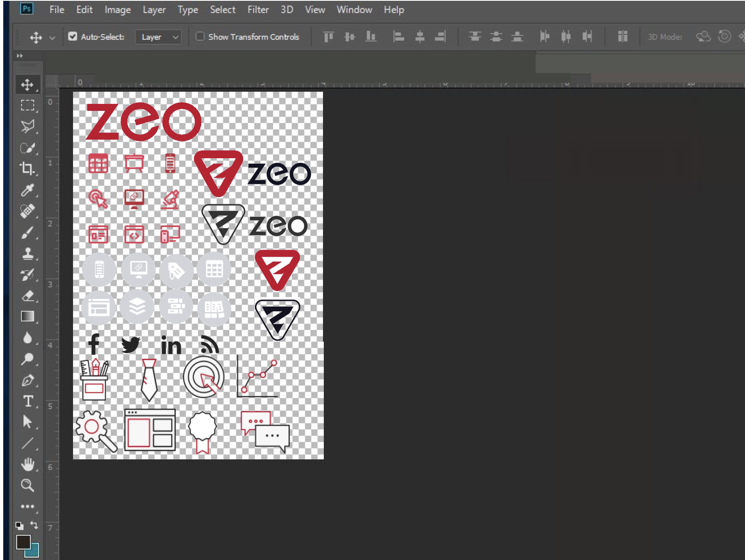This screenshot has width=745, height=560.
Task: Select the Rectangular Marquee tool
Action: point(27,106)
